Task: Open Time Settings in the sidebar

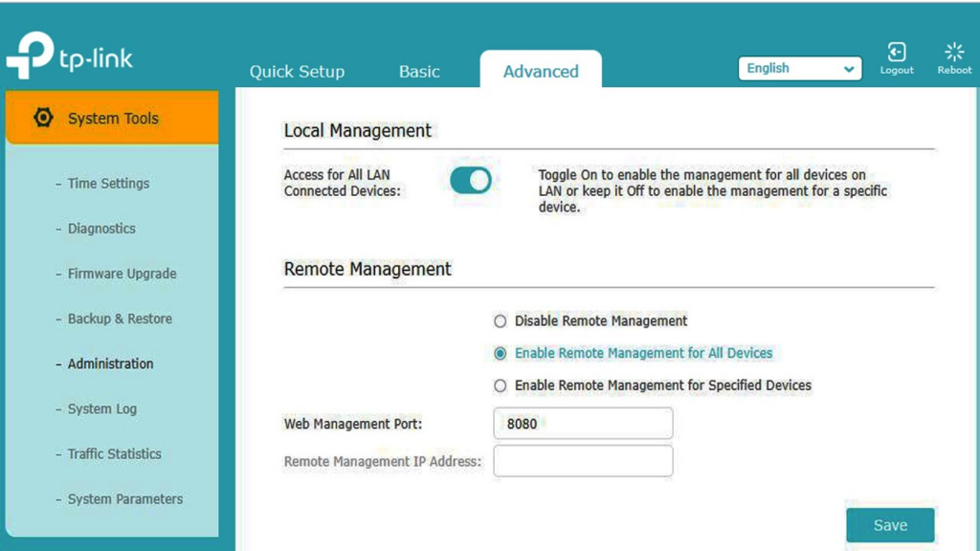Action: pyautogui.click(x=108, y=184)
